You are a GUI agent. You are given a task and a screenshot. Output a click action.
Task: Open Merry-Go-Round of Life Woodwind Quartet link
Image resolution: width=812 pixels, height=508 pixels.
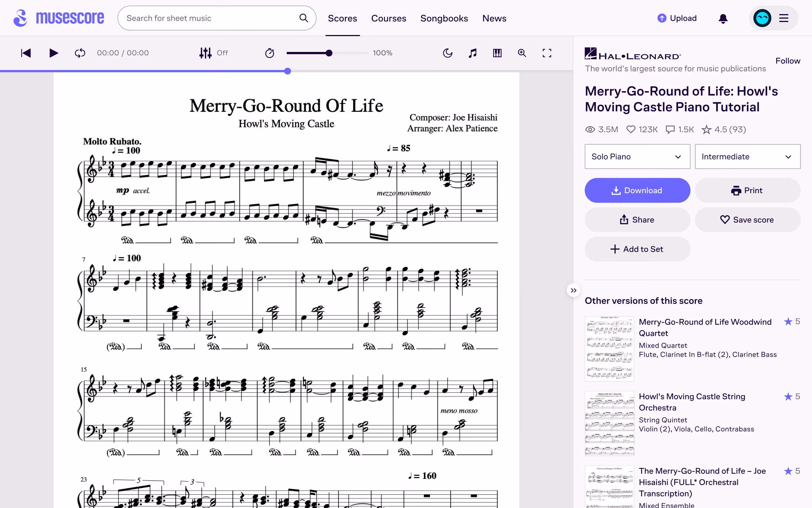[x=705, y=328]
